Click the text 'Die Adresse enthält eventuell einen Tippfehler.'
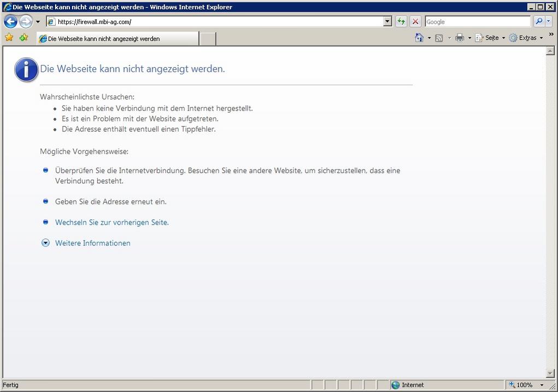 click(139, 129)
